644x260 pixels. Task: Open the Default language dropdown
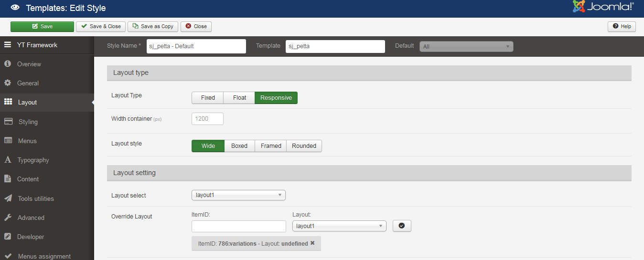(x=466, y=46)
